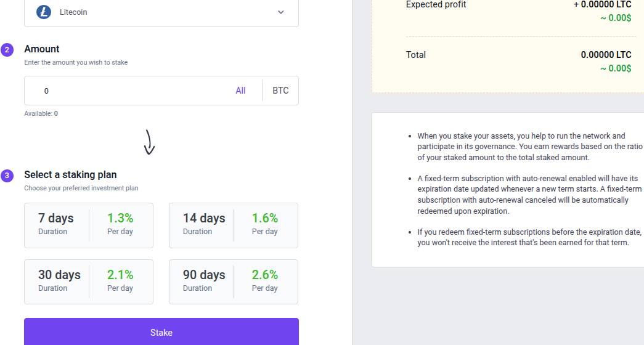Click the Available balance text
This screenshot has height=345, width=644.
click(x=41, y=113)
